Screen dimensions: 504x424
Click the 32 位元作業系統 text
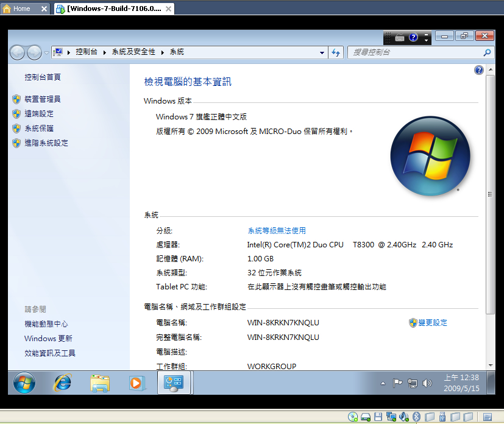(x=274, y=273)
